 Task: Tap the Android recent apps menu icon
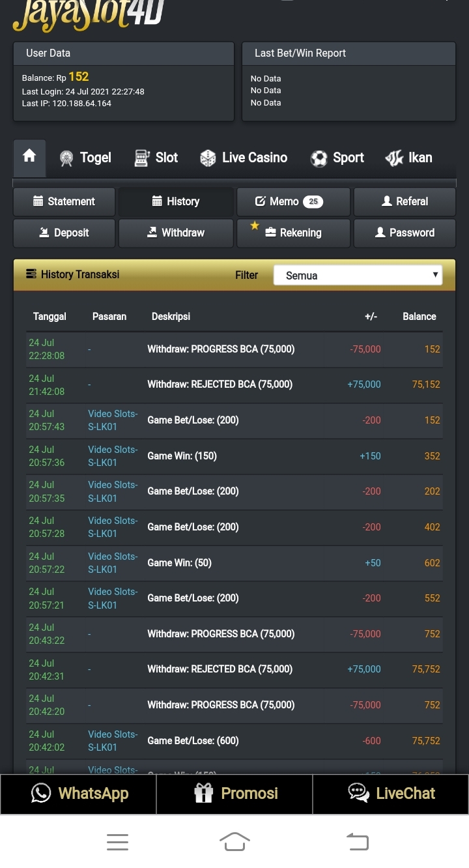point(117,842)
